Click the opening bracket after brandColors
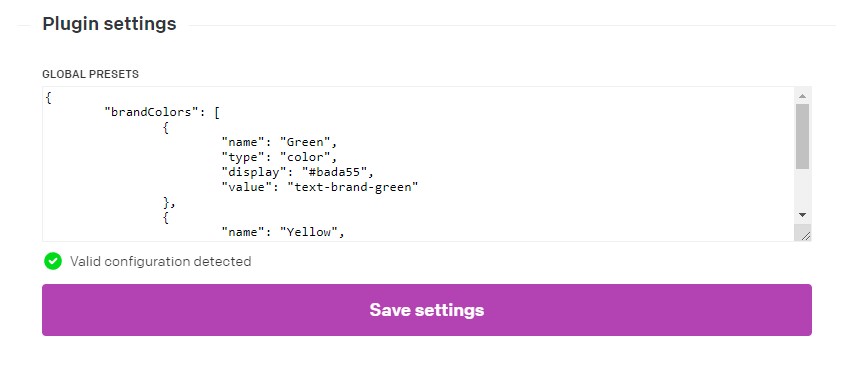Image resolution: width=860 pixels, height=368 pixels. (x=217, y=112)
